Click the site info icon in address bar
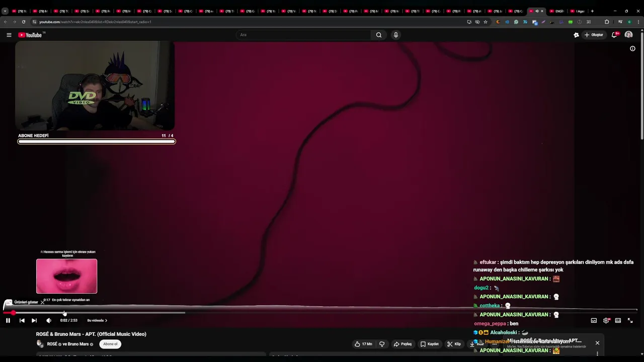Viewport: 644px width, 362px height. 34,22
